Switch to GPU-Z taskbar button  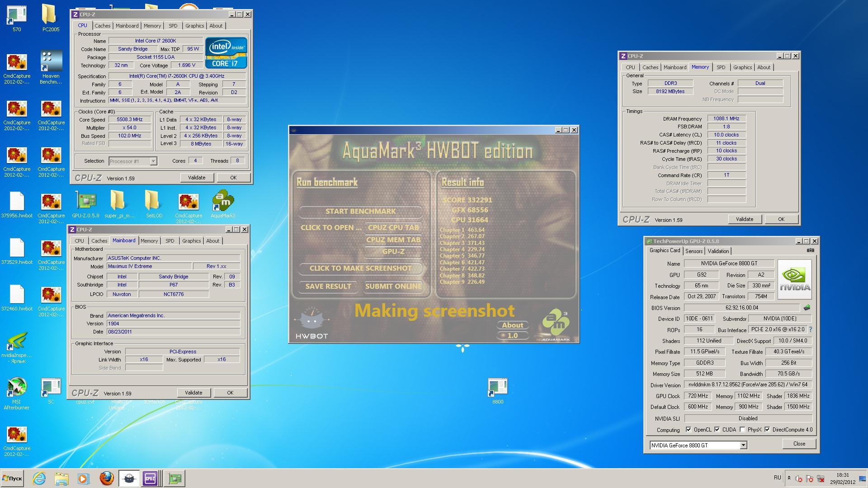(x=175, y=478)
